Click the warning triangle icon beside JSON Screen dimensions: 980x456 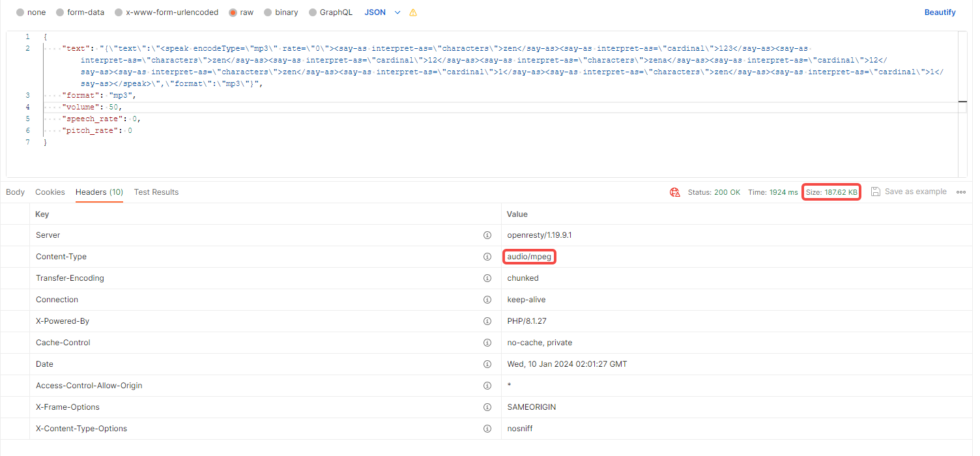[413, 12]
